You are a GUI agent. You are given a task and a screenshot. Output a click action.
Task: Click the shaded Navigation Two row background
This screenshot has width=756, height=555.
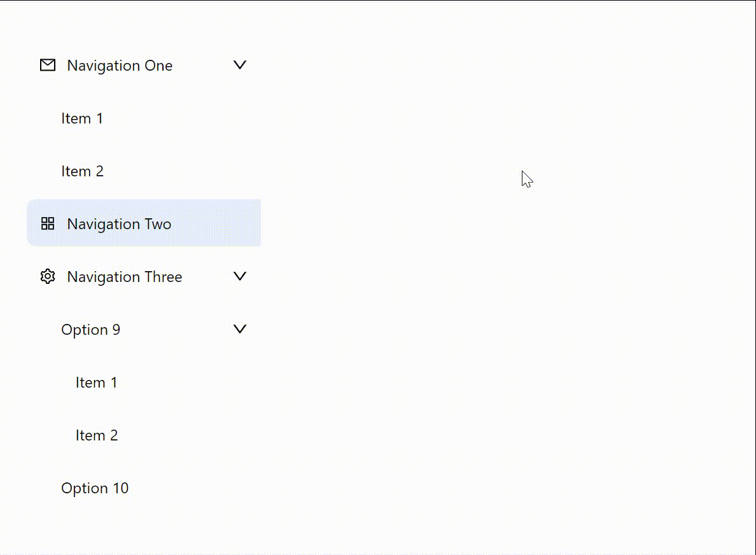(216, 223)
